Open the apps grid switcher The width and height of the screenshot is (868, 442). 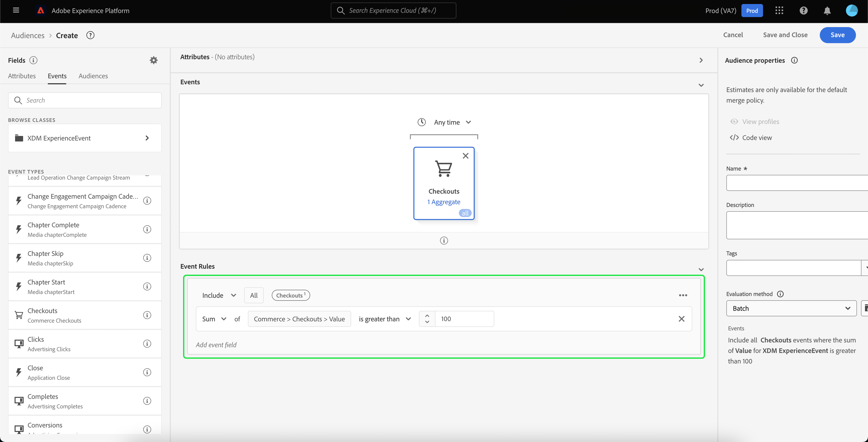tap(779, 11)
